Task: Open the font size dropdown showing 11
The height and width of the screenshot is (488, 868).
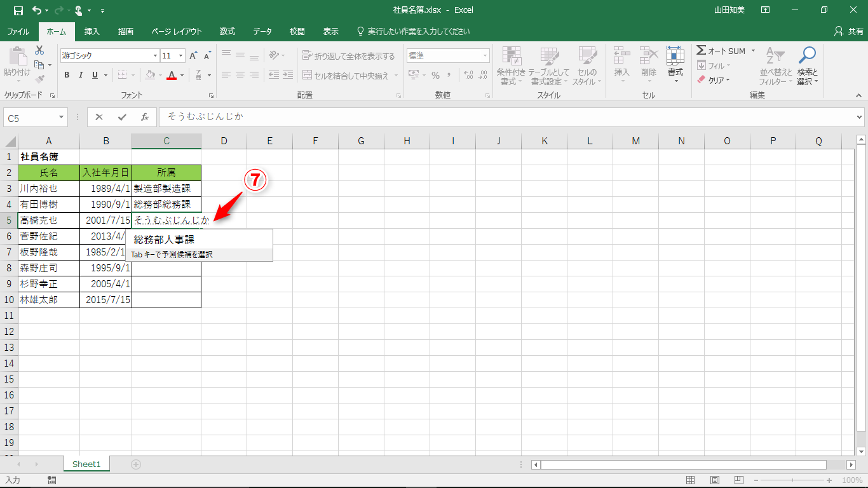Action: pyautogui.click(x=181, y=56)
